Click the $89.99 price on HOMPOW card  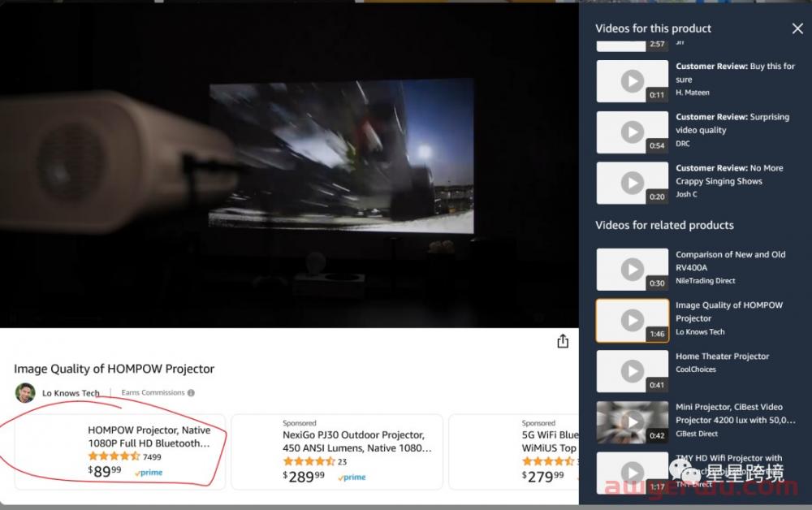point(105,471)
